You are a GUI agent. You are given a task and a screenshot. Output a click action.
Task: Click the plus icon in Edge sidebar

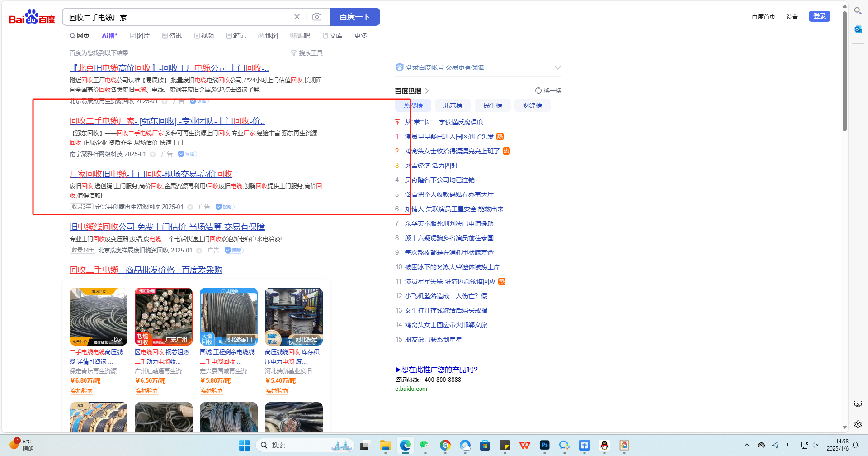858,58
